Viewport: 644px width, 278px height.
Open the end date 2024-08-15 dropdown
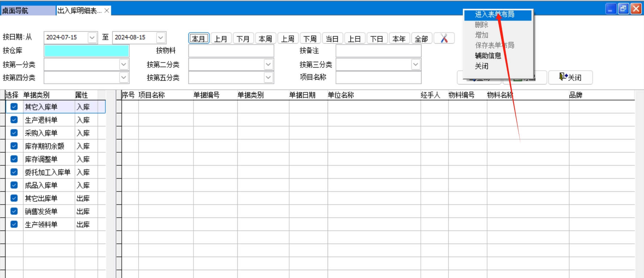[x=161, y=37]
